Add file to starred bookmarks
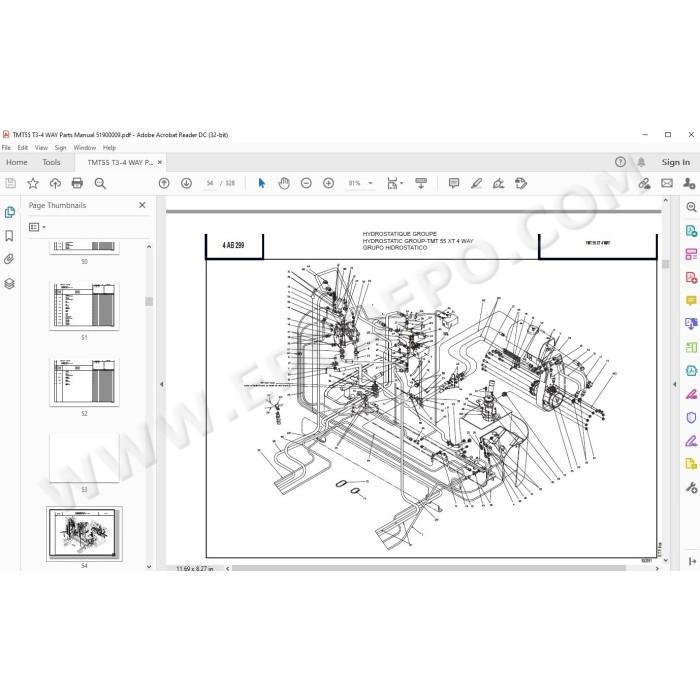This screenshot has height=700, width=700. pyautogui.click(x=33, y=183)
